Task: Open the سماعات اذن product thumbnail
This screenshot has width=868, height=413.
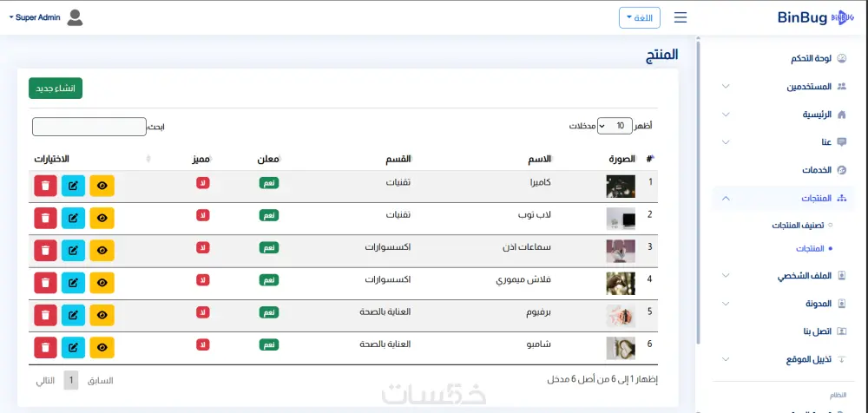Action: click(621, 251)
